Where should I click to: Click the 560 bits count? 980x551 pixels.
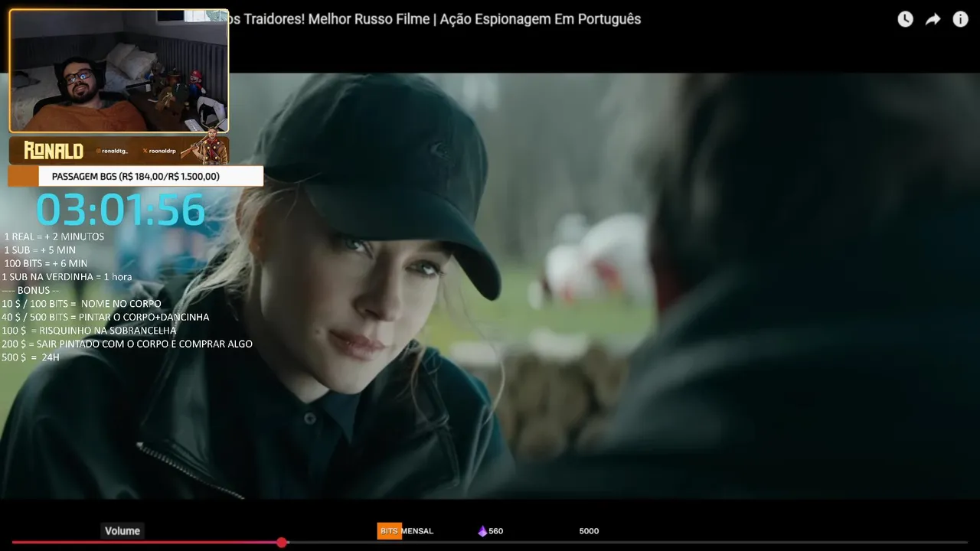(x=496, y=531)
